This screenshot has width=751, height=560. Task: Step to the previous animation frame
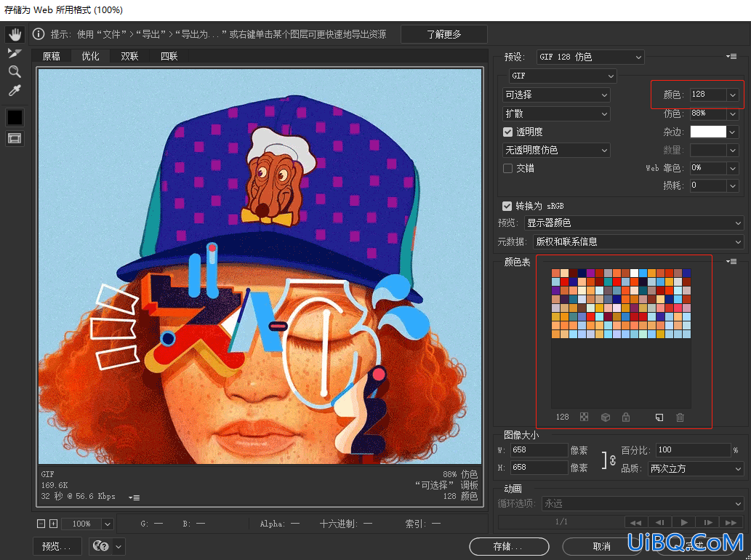pos(660,522)
